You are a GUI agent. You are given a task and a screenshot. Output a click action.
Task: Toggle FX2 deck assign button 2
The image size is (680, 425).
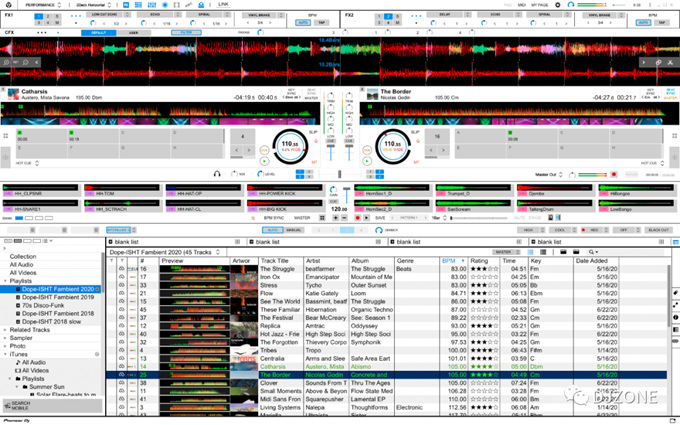(388, 16)
